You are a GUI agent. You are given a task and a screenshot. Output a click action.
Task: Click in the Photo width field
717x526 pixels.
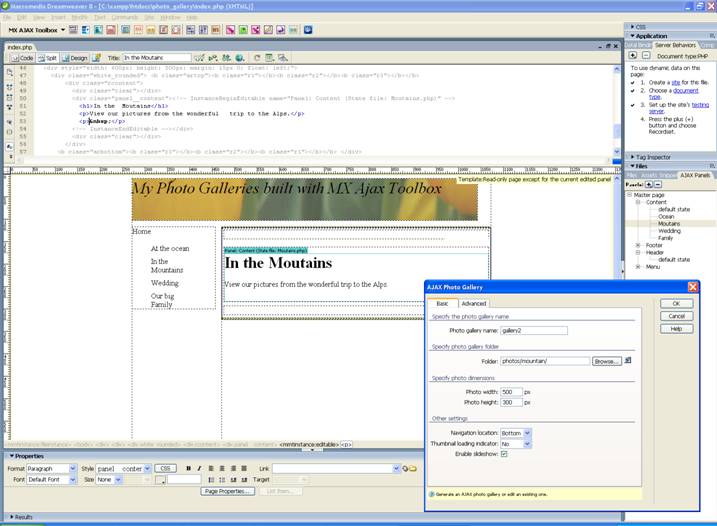tap(511, 392)
